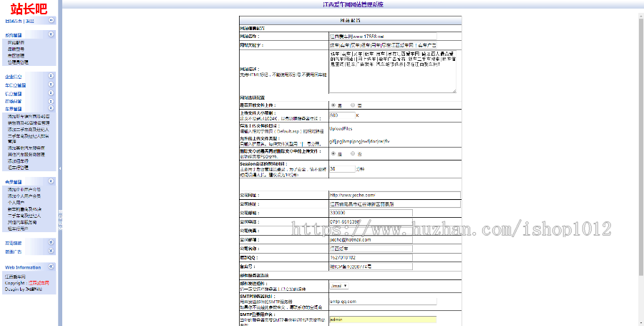The height and width of the screenshot is (326, 644).
Task: Click the collapse icon beside 回到首页
Action: [x=51, y=21]
